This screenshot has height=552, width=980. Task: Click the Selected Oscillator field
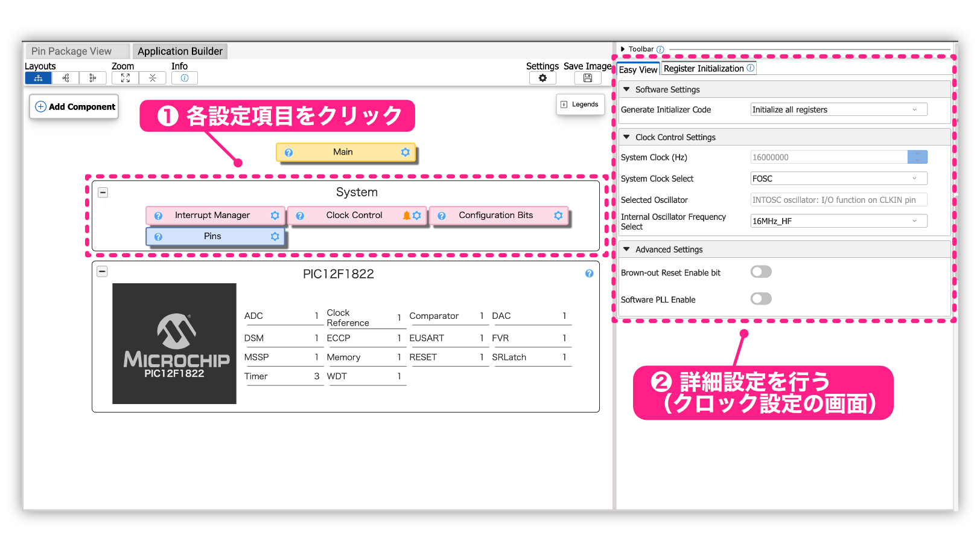(x=839, y=200)
